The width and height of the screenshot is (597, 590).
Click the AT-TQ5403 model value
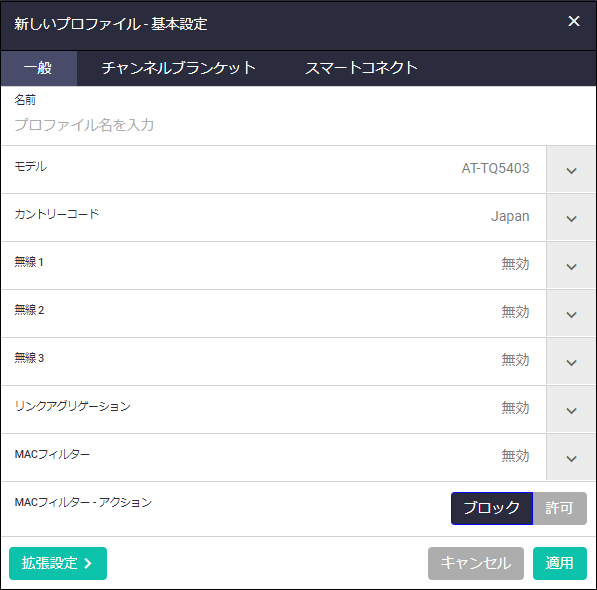click(x=495, y=168)
